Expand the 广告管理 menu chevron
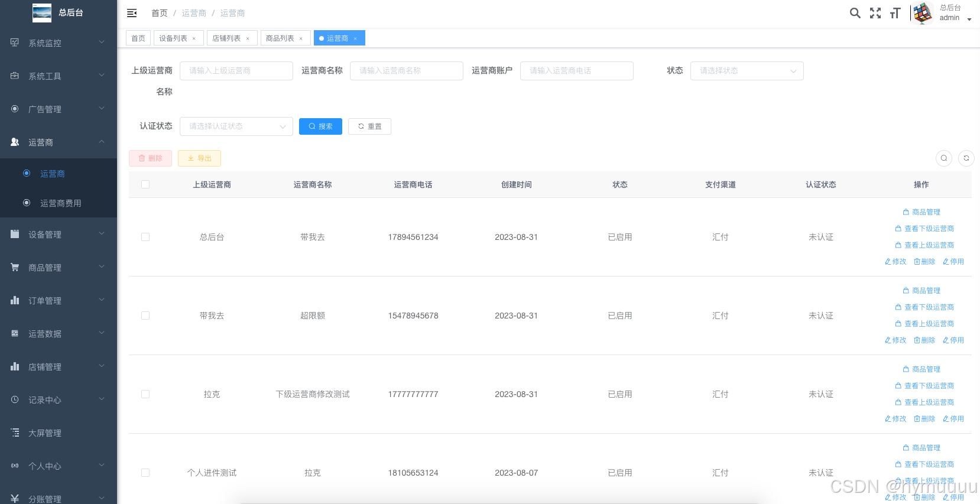Viewport: 980px width, 504px height. [102, 108]
